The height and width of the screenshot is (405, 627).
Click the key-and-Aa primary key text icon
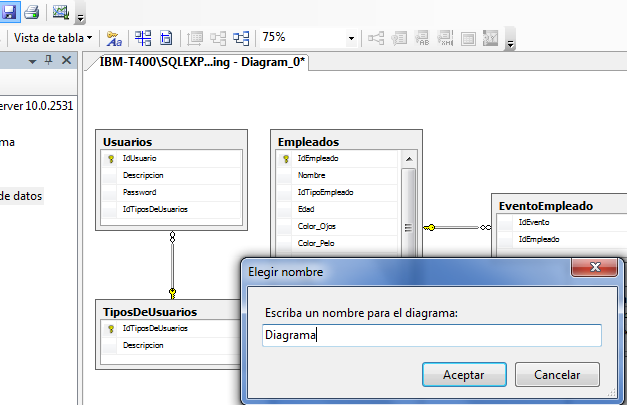[x=114, y=38]
